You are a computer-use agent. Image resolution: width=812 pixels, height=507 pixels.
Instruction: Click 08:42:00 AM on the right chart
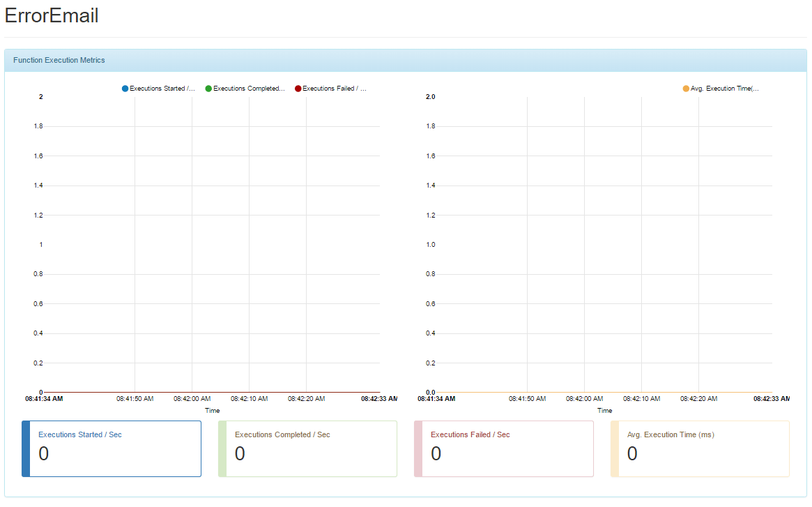[585, 399]
